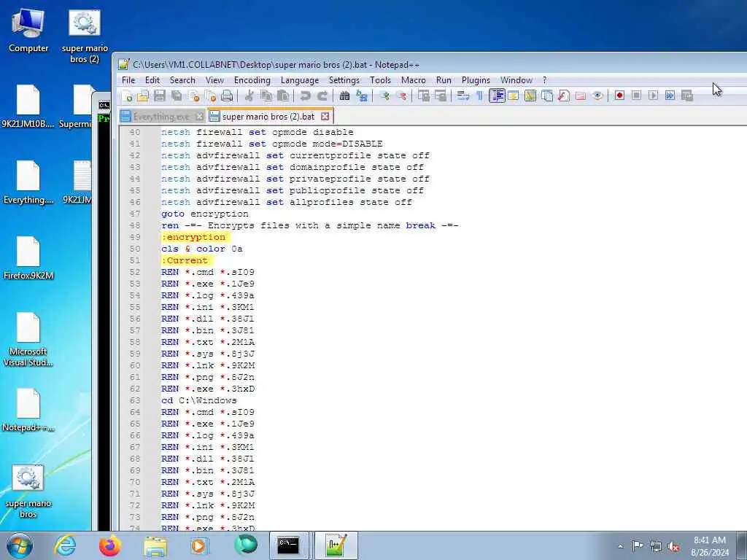Click the Save All toolbar icon
This screenshot has height=560, width=747.
(177, 96)
